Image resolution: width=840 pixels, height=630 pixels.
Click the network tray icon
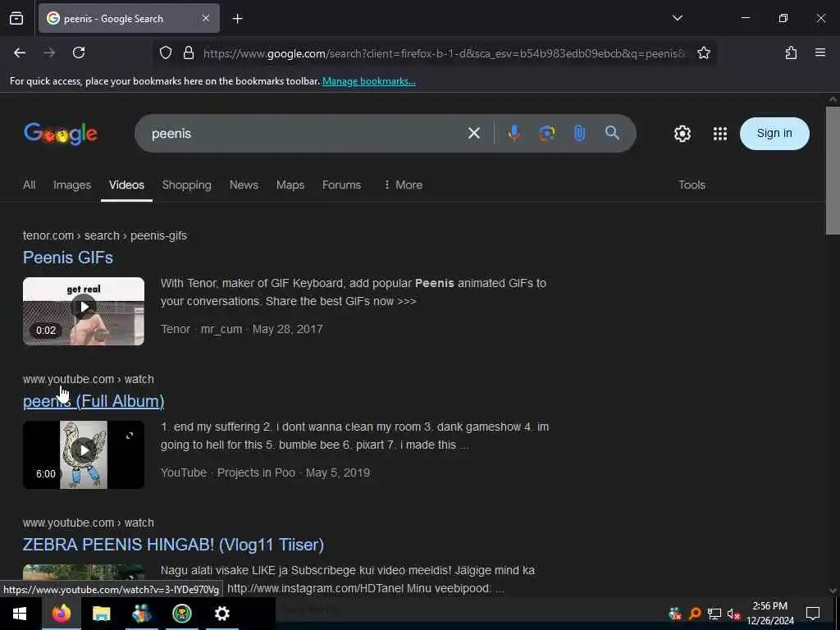click(x=714, y=614)
